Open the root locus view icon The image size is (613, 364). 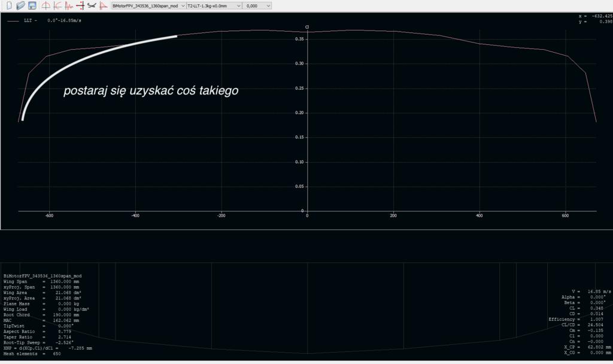[x=80, y=5]
